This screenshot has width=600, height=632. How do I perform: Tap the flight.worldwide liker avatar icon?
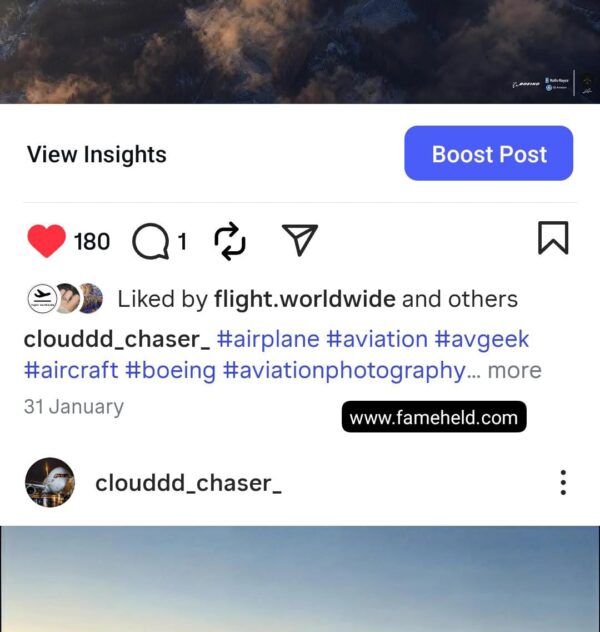click(42, 299)
